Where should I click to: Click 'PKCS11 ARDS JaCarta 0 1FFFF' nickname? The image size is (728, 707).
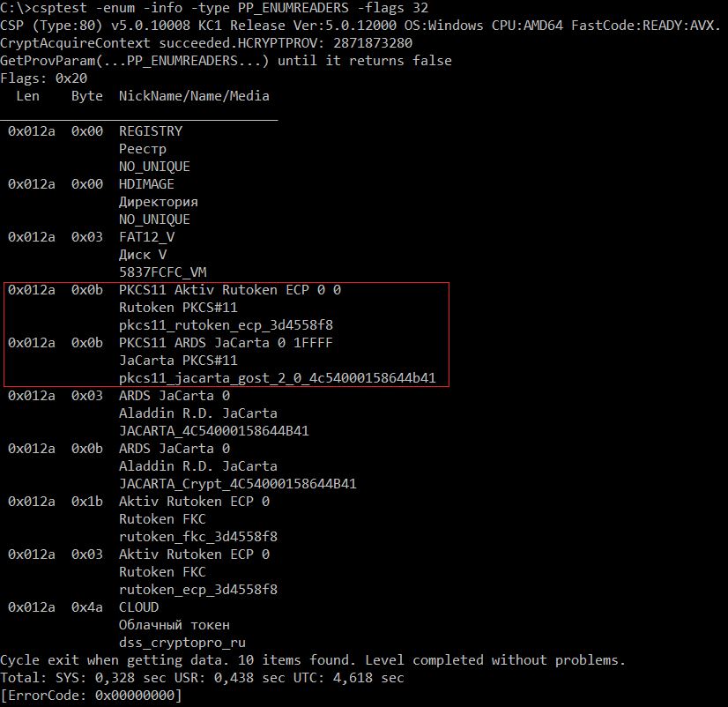pyautogui.click(x=226, y=343)
